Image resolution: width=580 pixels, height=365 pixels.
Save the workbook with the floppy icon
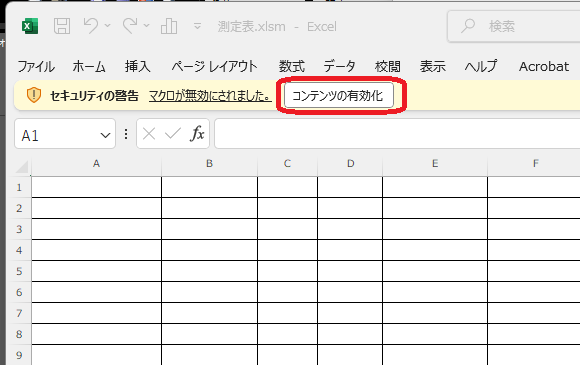62,26
